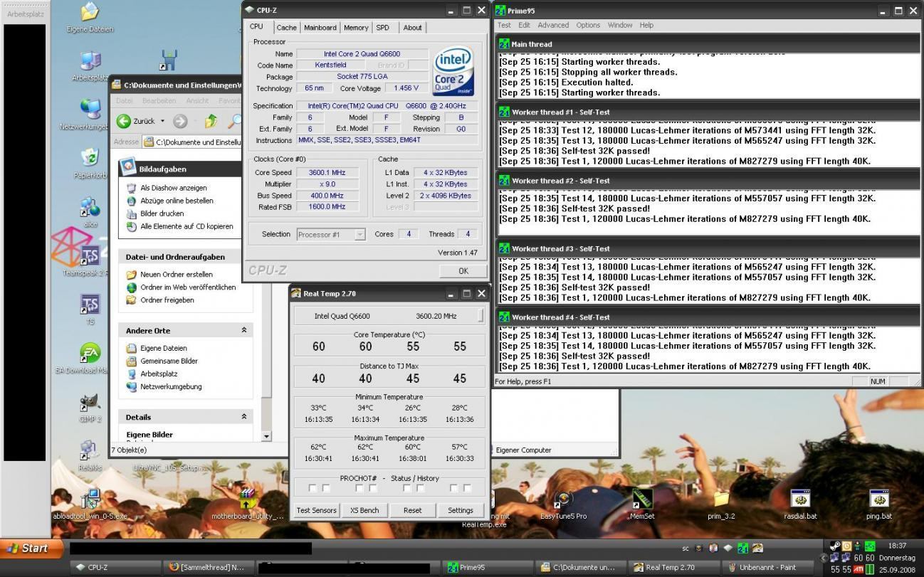Click the Core Speed 3600.1 MHz value
This screenshot has width=924, height=577.
point(327,173)
